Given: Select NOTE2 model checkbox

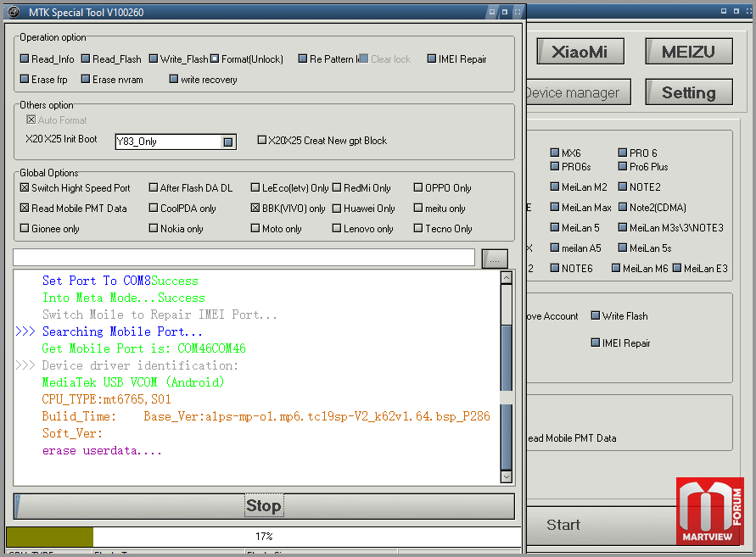Looking at the screenshot, I should [x=623, y=187].
